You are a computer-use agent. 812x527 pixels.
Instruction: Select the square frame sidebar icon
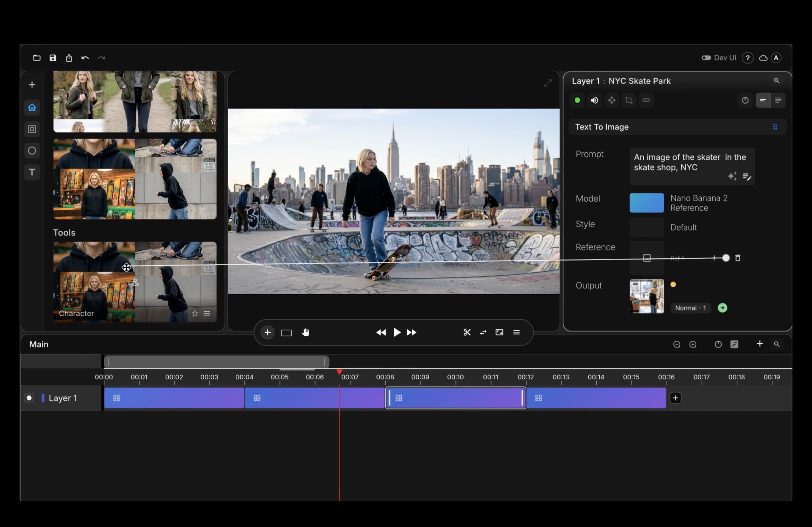[32, 129]
